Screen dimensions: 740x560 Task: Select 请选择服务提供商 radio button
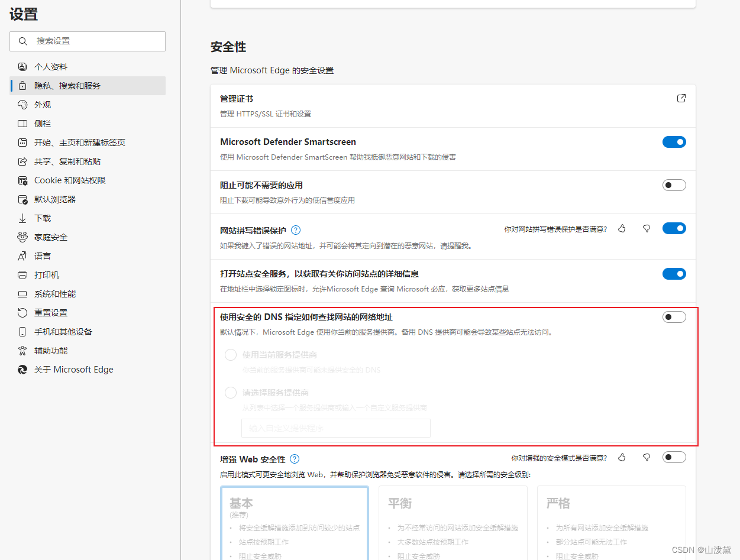(231, 393)
